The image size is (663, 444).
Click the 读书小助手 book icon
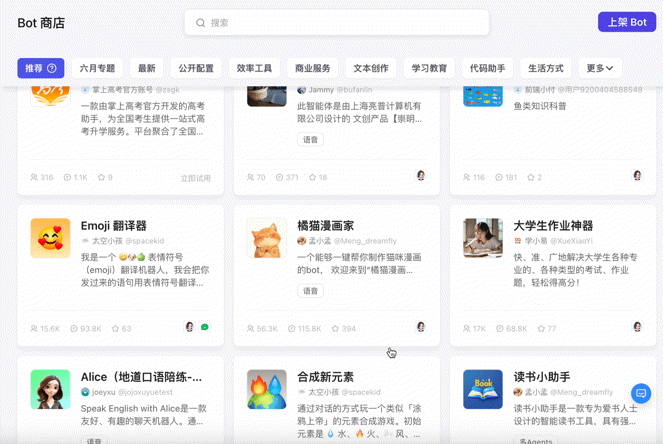click(483, 389)
